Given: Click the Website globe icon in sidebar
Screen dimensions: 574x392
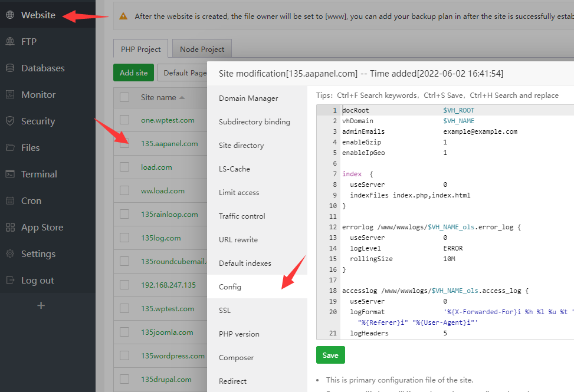Looking at the screenshot, I should click(x=10, y=15).
